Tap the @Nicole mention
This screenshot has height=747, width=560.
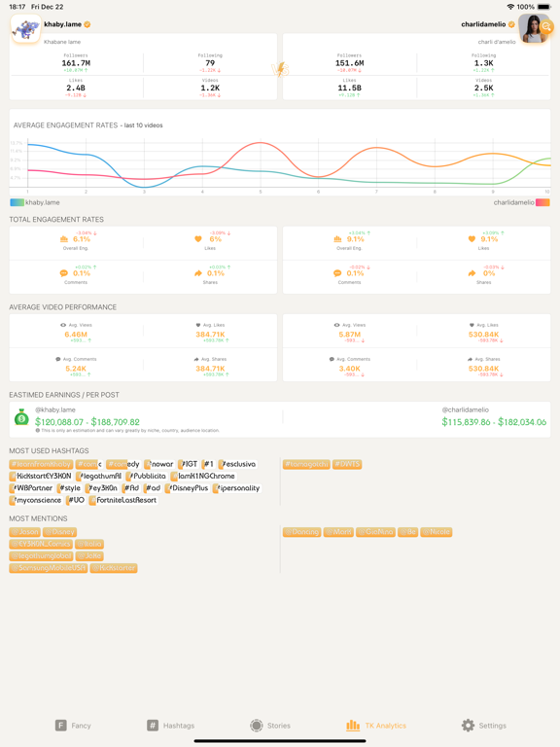437,532
